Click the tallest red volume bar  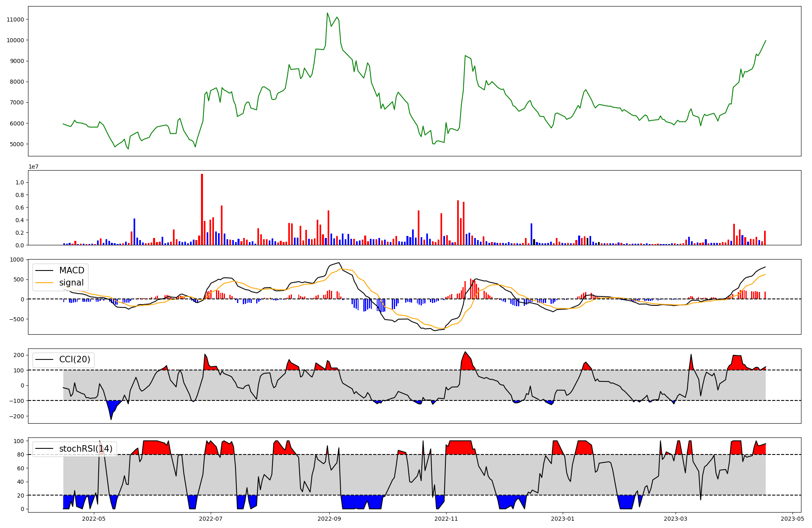(202, 210)
